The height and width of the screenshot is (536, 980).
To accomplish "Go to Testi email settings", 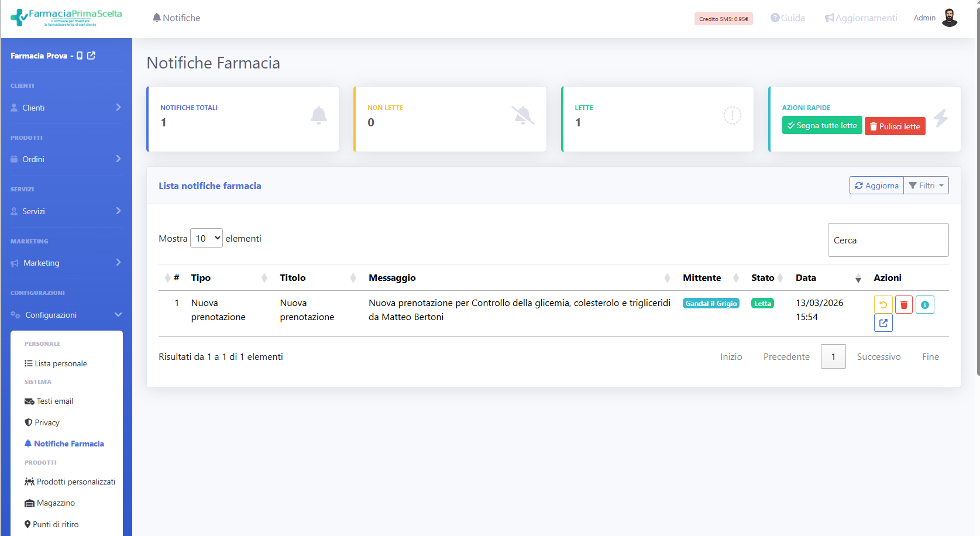I will (54, 401).
